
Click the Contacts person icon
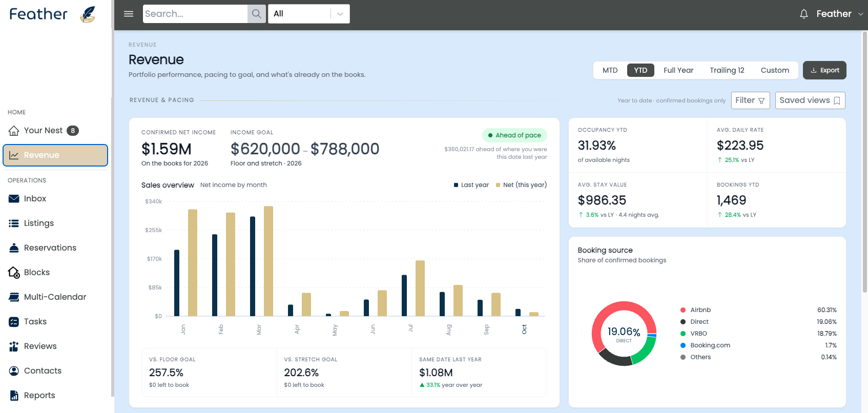coord(14,371)
